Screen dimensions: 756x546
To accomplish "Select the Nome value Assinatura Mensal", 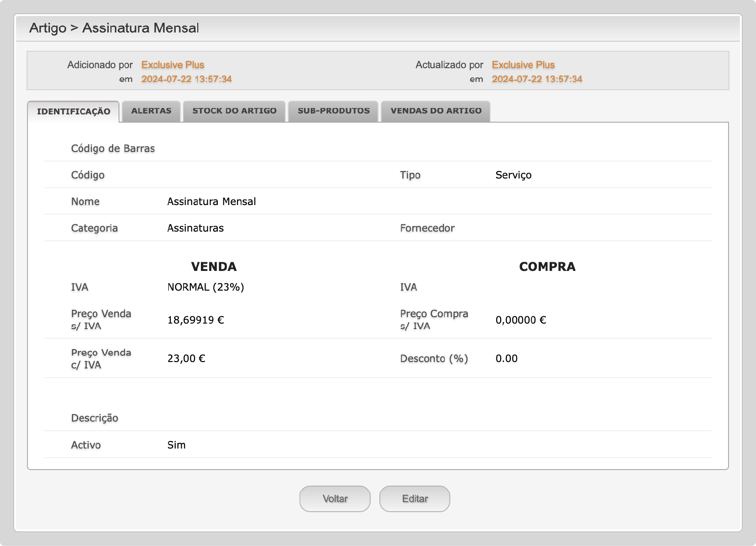I will (x=211, y=201).
